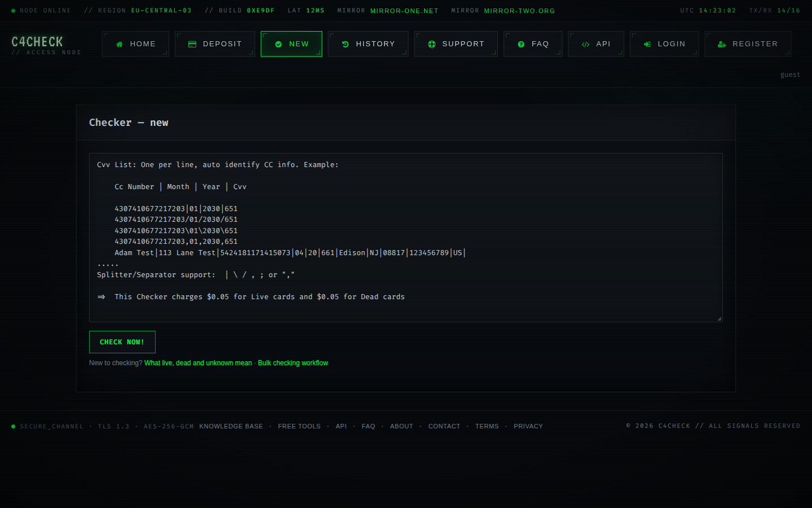Click the lifebuoy icon for SUPPORT
The width and height of the screenshot is (812, 508).
click(431, 44)
